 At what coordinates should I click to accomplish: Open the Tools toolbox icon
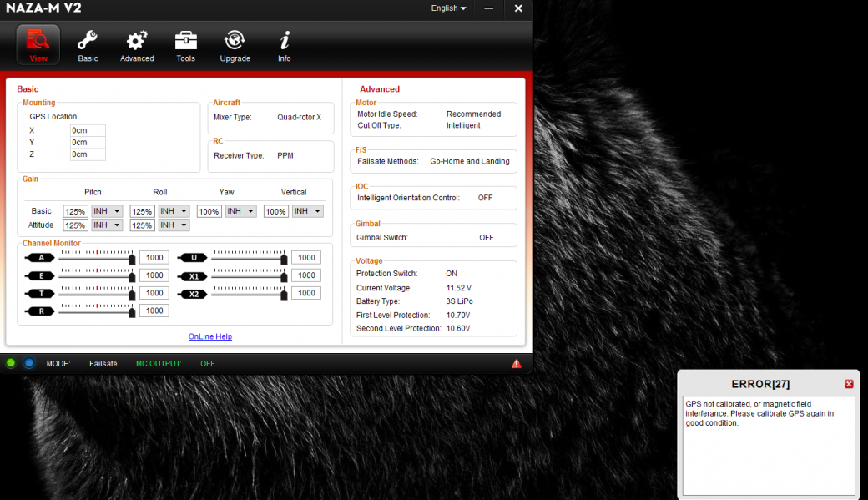(185, 45)
